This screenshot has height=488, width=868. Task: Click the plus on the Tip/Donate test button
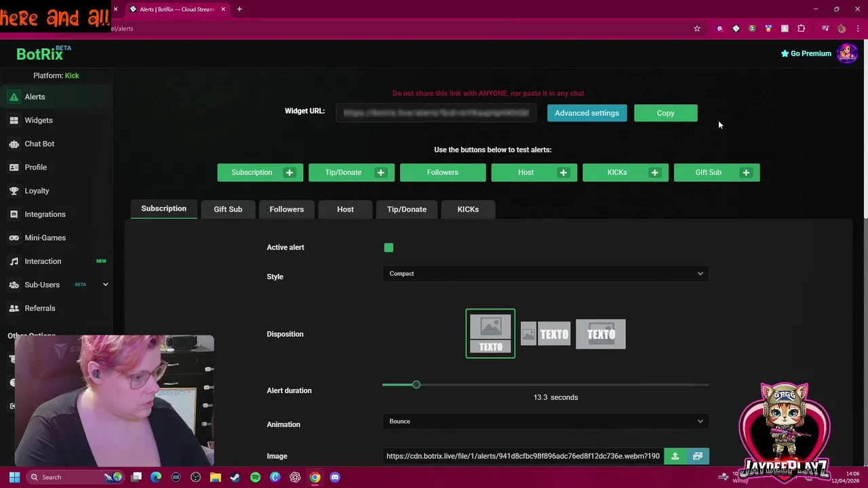(x=380, y=173)
